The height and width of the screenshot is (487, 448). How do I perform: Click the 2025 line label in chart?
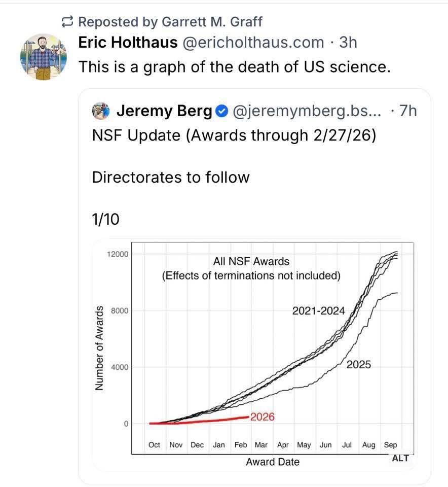[359, 364]
